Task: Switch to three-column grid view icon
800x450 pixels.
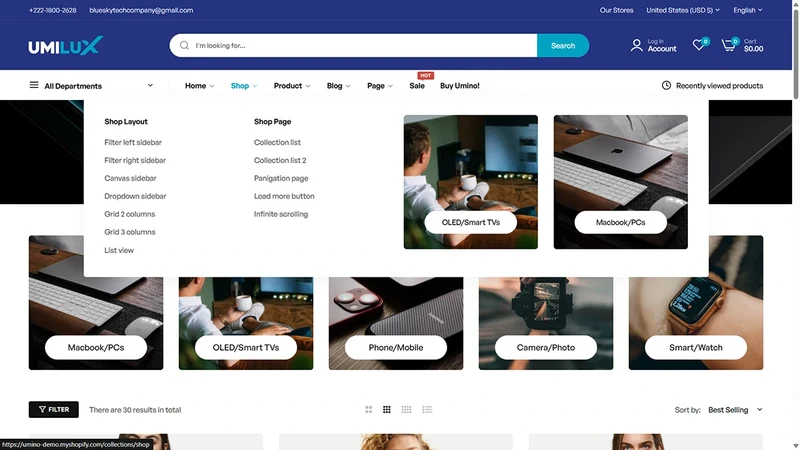Action: pos(387,410)
